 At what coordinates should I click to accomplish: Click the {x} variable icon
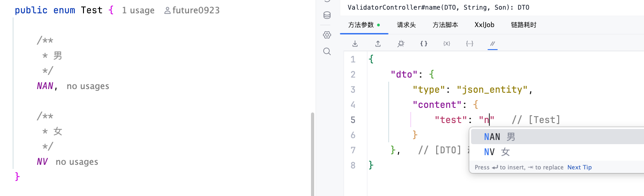[x=447, y=44]
